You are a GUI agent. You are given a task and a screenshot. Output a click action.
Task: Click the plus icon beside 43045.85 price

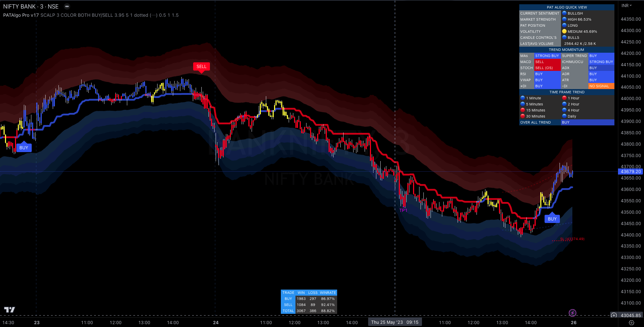pos(614,315)
